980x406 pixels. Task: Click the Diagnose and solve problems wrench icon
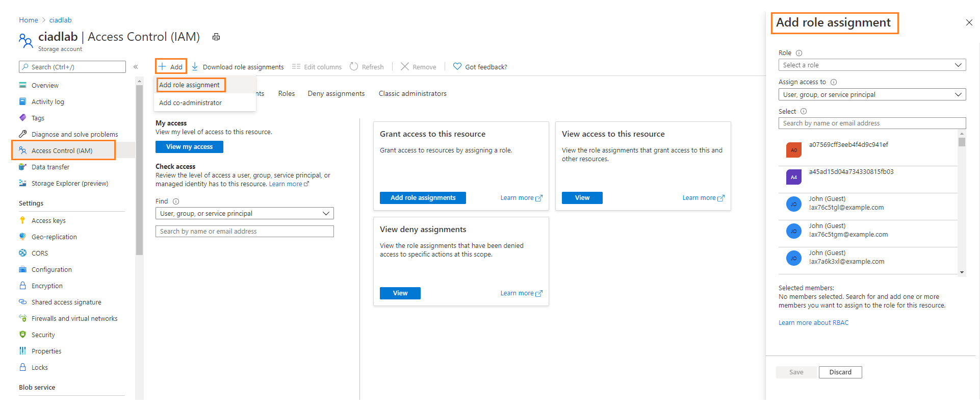[22, 134]
